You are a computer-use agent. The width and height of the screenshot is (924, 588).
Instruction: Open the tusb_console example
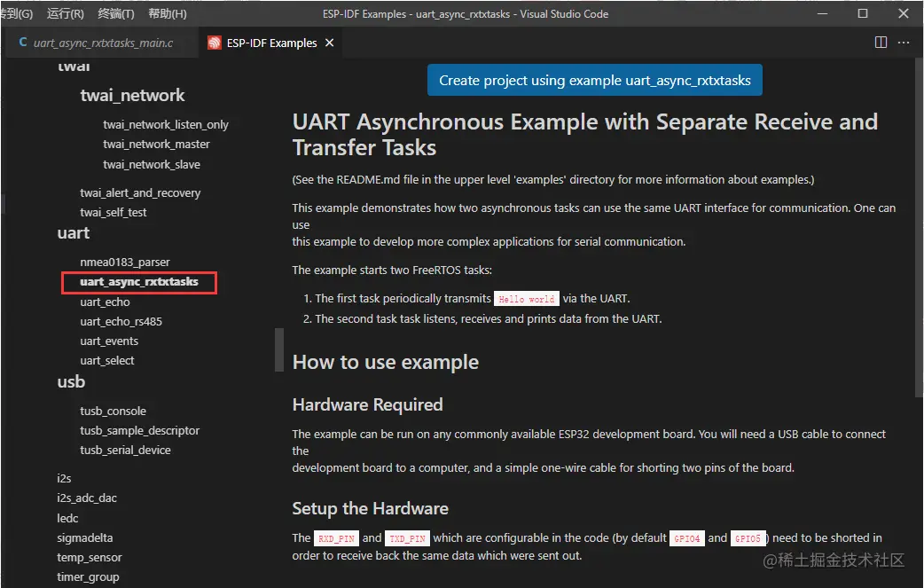tap(114, 411)
